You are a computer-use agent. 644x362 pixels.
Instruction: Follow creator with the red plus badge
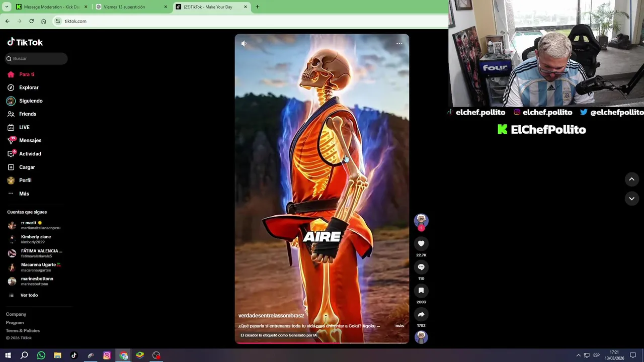pos(421,228)
